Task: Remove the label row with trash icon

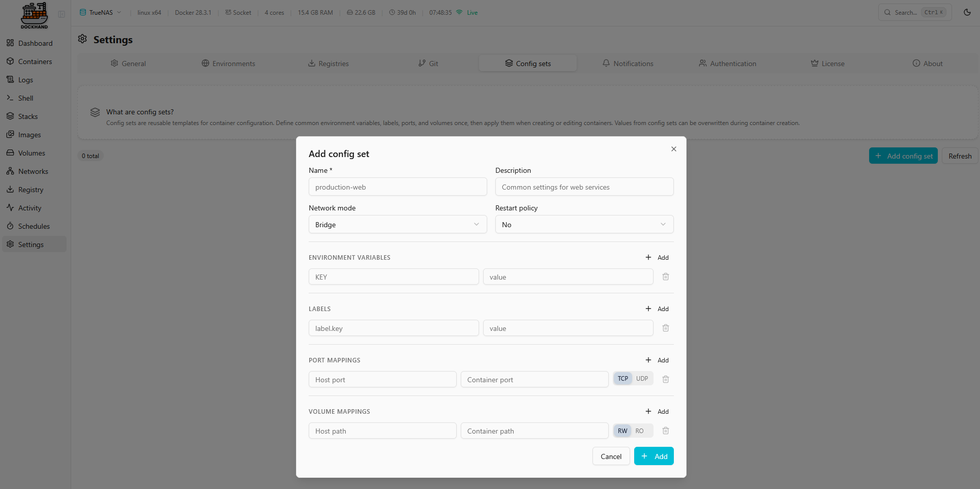Action: click(x=665, y=328)
